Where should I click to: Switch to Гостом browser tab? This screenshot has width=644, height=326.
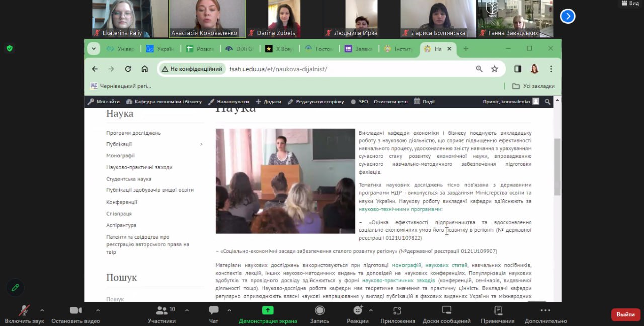tap(319, 49)
